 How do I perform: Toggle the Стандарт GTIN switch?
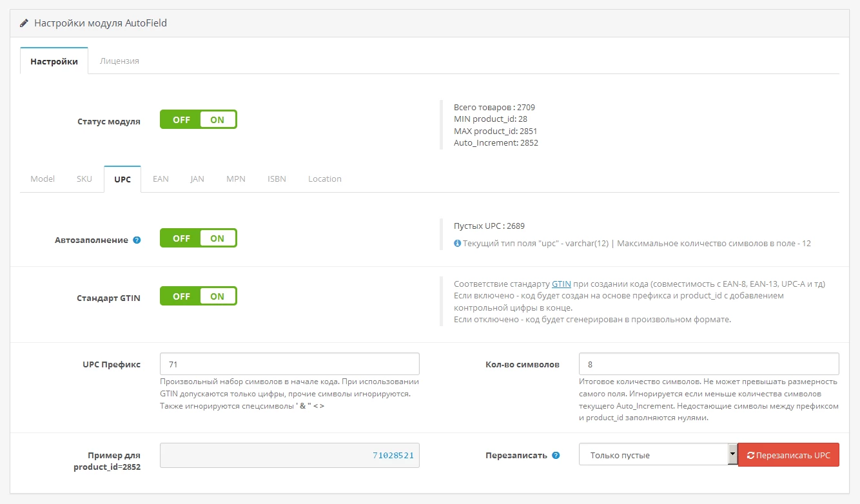pyautogui.click(x=199, y=296)
